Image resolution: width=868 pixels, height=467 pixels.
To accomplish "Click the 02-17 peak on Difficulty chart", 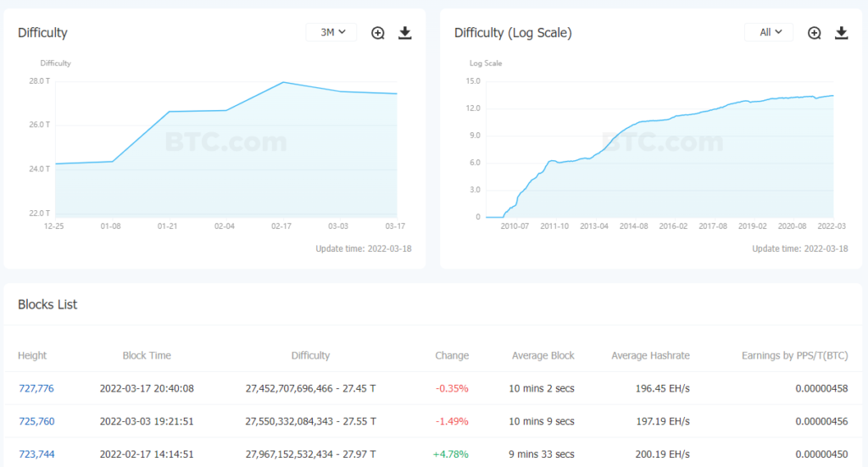I will [283, 82].
